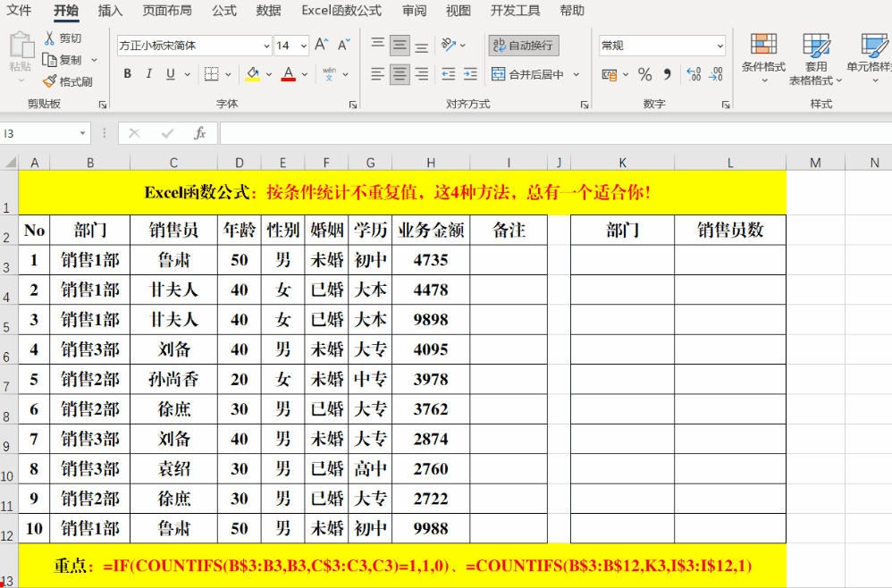Increase decimal places icon
The image size is (892, 588).
click(x=694, y=74)
